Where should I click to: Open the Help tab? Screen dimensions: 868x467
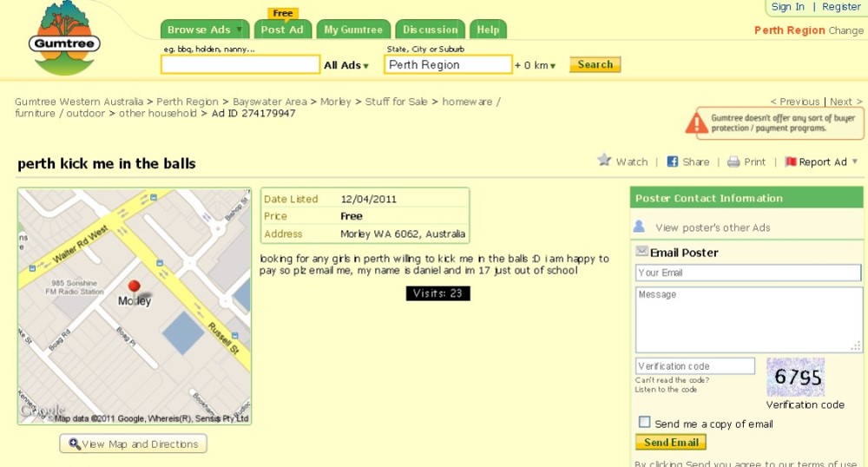(488, 30)
